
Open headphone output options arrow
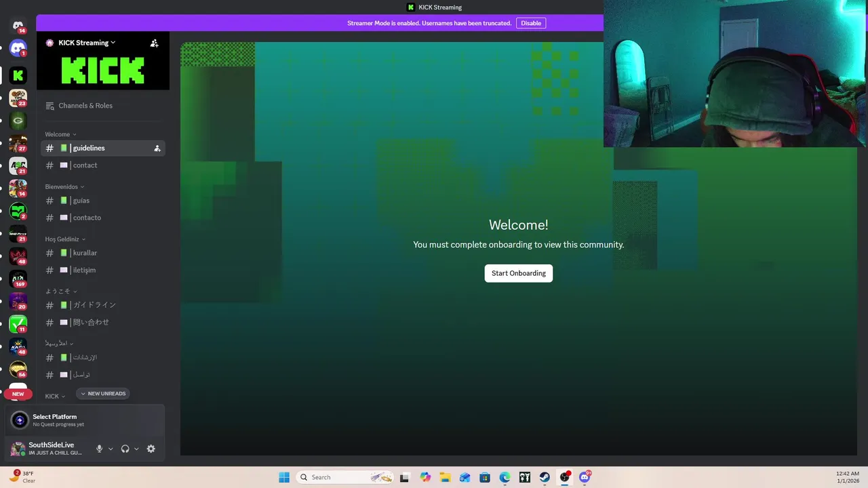point(136,449)
